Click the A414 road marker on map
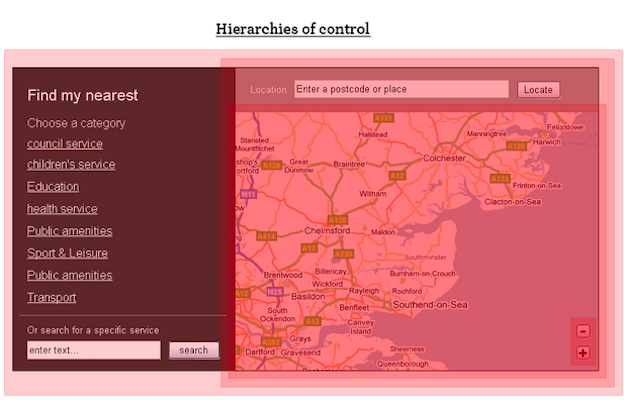 pyautogui.click(x=266, y=237)
